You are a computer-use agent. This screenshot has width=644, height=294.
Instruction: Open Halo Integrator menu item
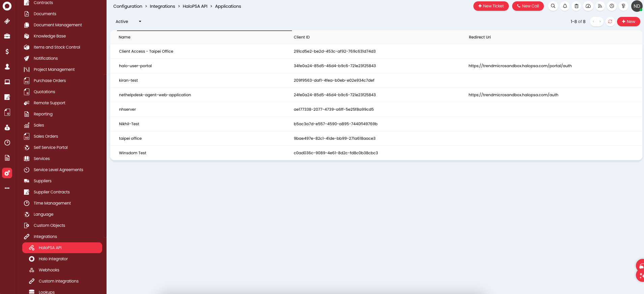click(x=53, y=259)
